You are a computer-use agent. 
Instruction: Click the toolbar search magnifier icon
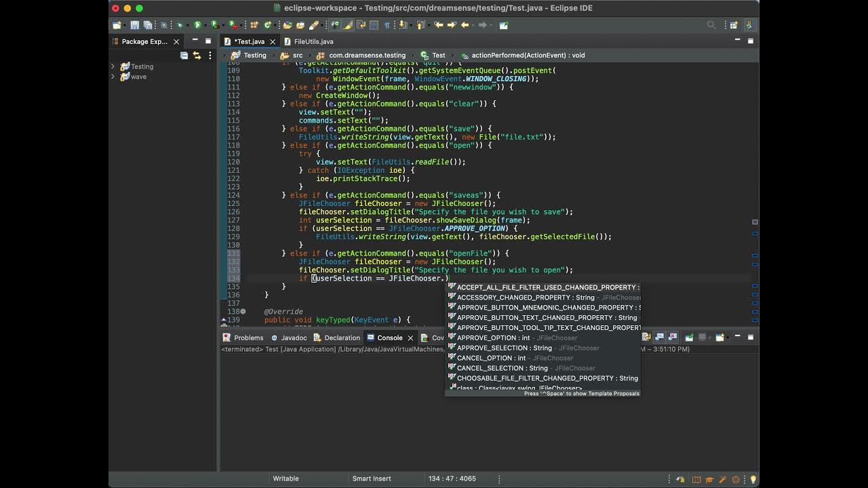711,25
